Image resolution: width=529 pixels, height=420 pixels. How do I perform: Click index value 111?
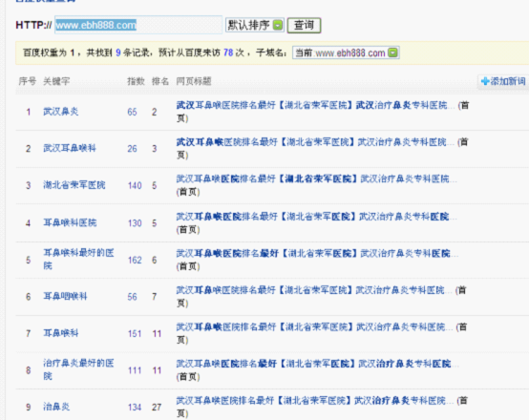[135, 370]
